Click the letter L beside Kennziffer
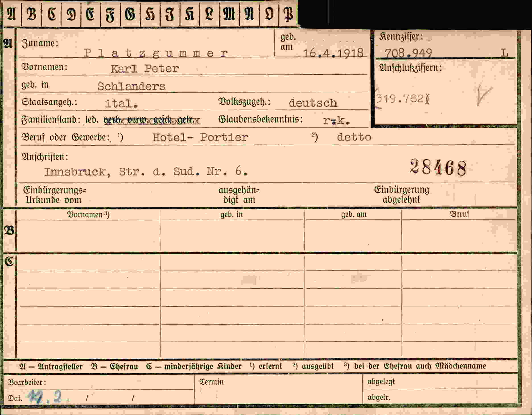The image size is (532, 415). 505,53
